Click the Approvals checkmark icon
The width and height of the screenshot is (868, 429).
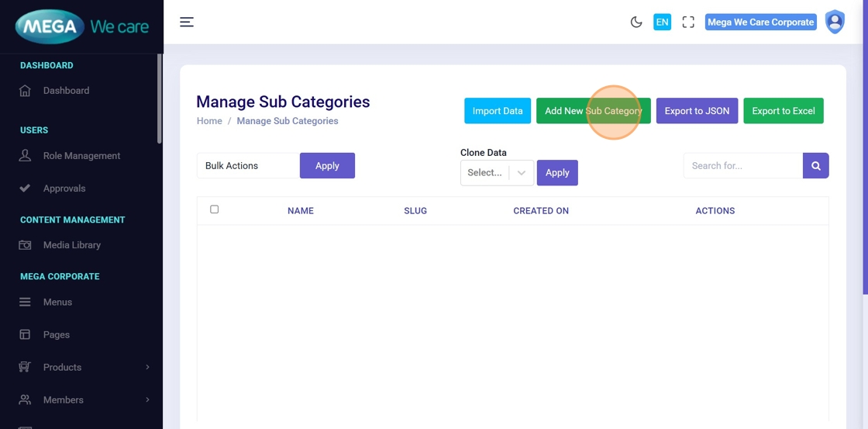(x=25, y=189)
